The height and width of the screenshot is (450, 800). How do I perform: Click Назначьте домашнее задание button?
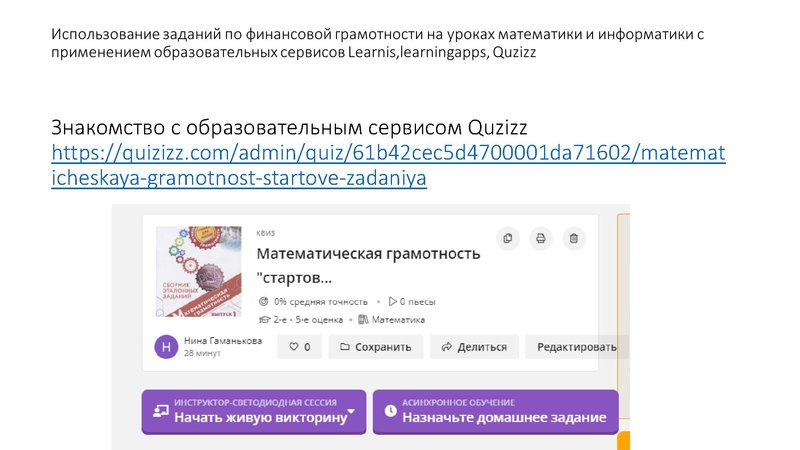pyautogui.click(x=495, y=412)
